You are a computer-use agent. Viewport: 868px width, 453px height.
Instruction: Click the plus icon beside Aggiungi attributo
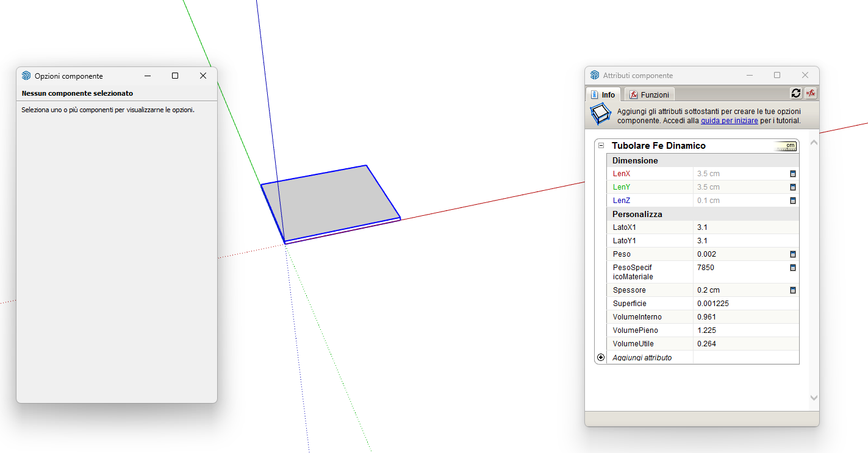(601, 357)
